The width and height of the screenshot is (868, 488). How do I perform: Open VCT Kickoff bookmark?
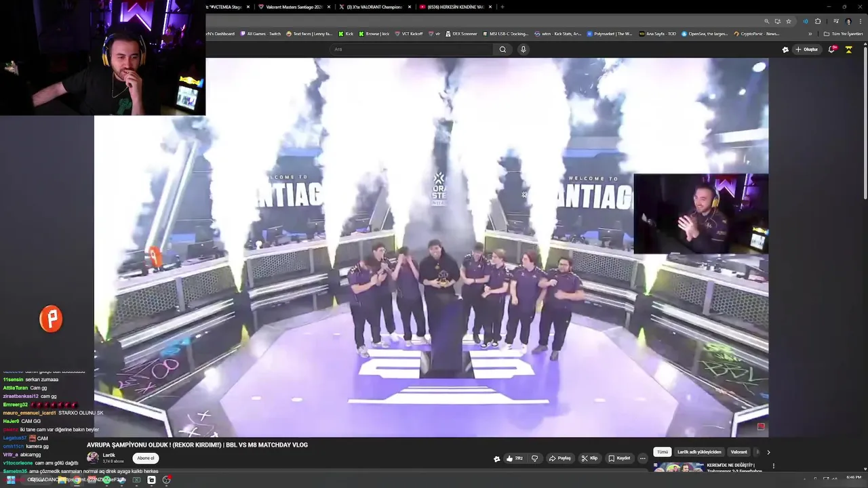click(409, 33)
